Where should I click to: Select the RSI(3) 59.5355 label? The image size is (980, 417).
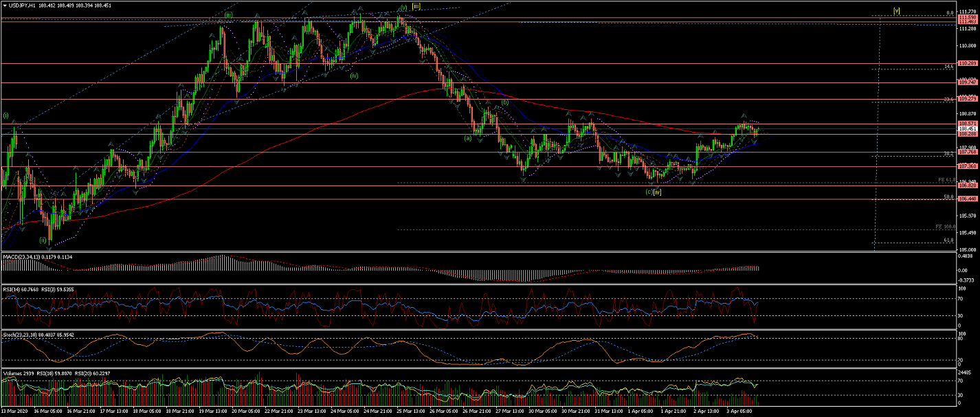coord(58,289)
